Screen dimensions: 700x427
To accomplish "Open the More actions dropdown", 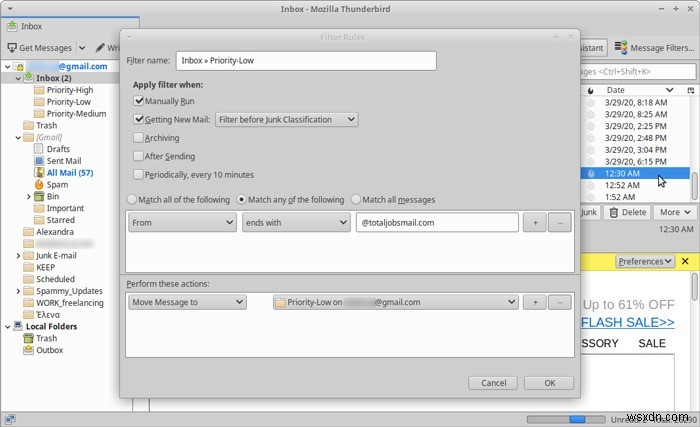I will click(x=675, y=212).
